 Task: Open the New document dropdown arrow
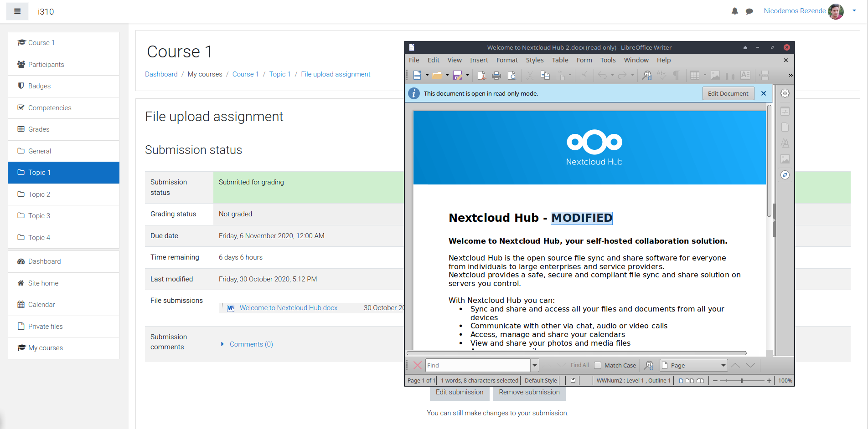[x=427, y=75]
